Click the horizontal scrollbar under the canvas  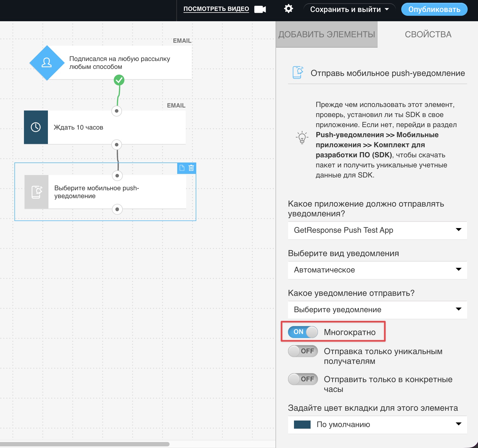(x=84, y=444)
